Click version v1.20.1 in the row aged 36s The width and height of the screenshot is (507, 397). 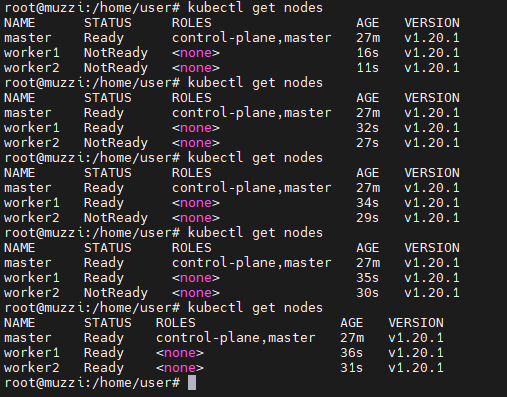pyautogui.click(x=416, y=353)
